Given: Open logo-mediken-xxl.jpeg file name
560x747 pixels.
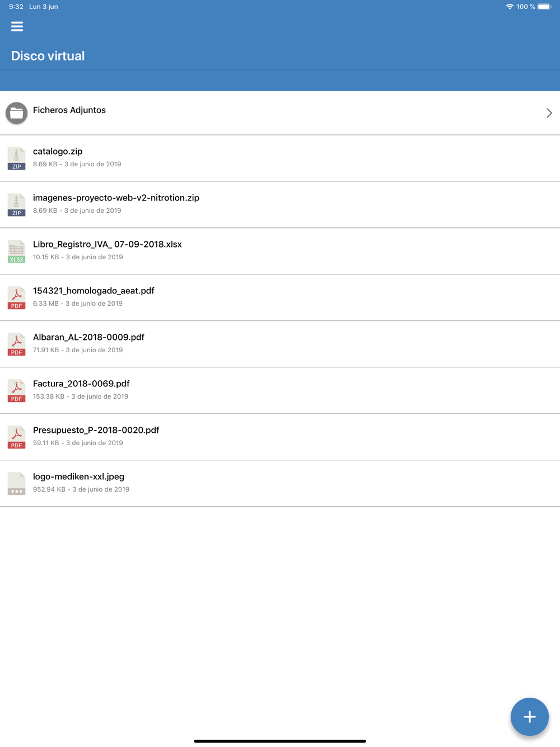Looking at the screenshot, I should click(x=78, y=477).
